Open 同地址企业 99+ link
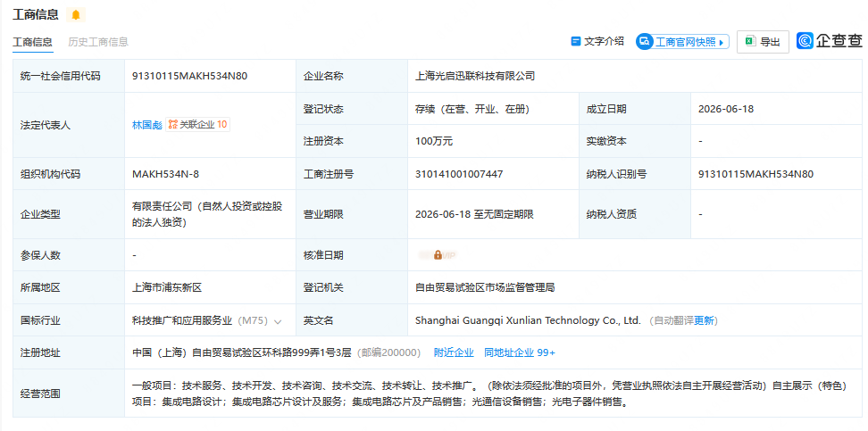The width and height of the screenshot is (868, 431). (519, 353)
